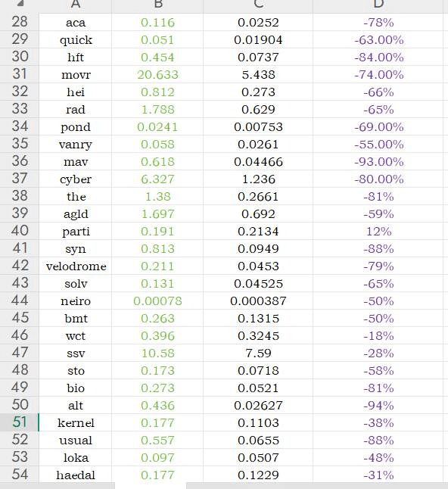Select the cell with value 7.59
448x489 pixels.
[x=258, y=353]
